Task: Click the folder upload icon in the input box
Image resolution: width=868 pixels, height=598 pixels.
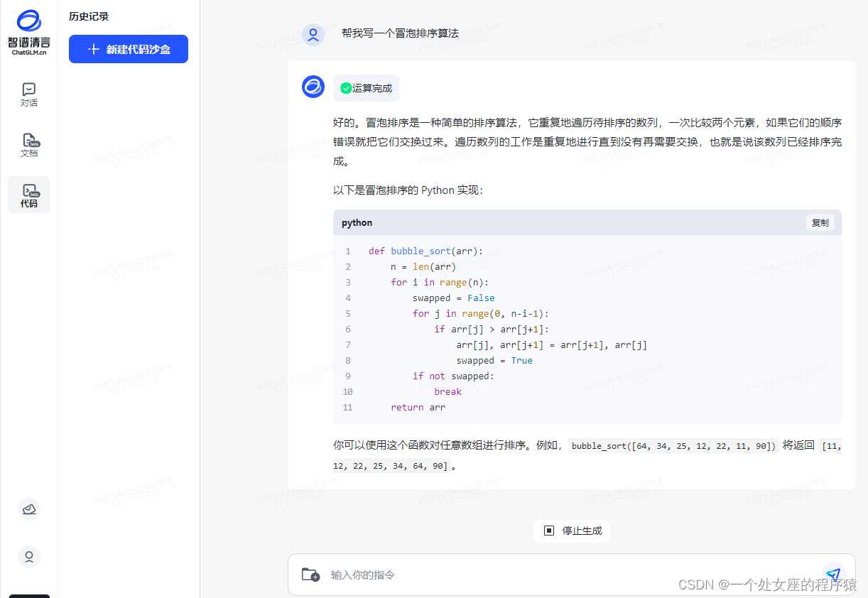Action: (x=310, y=575)
